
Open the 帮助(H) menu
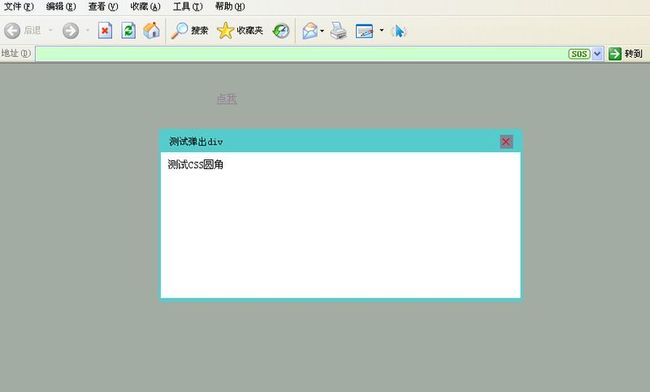(230, 6)
